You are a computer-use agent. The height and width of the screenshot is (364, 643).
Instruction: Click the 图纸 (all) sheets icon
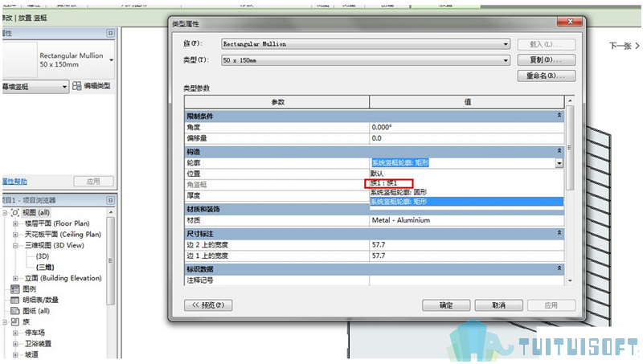tap(15, 311)
